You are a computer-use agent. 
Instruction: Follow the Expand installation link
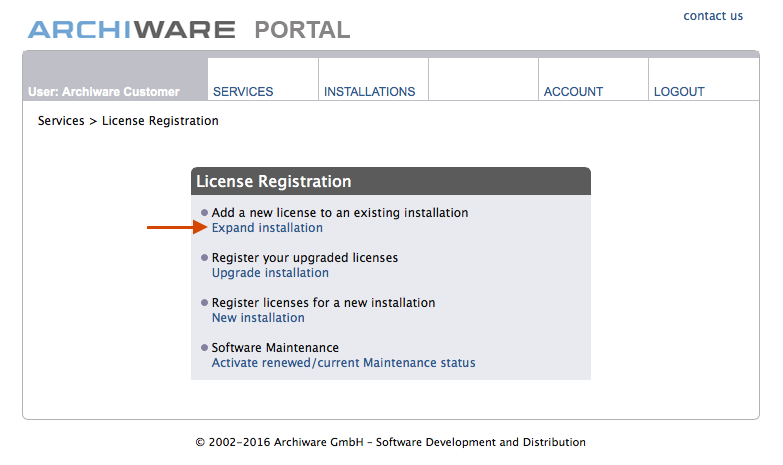click(267, 228)
